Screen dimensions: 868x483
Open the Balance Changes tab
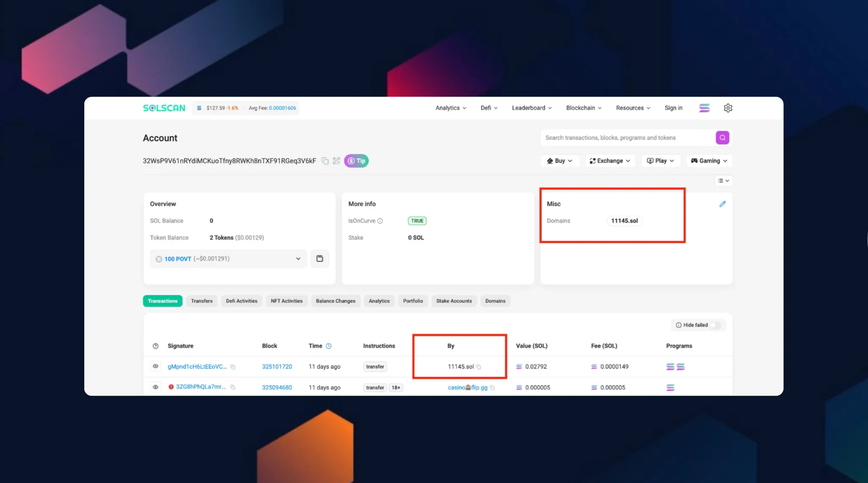[x=335, y=301]
